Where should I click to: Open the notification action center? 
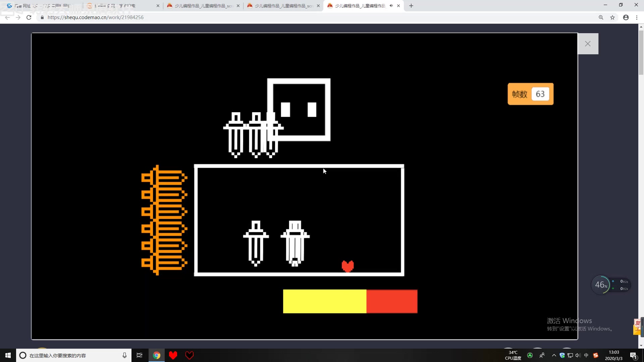[633, 355]
